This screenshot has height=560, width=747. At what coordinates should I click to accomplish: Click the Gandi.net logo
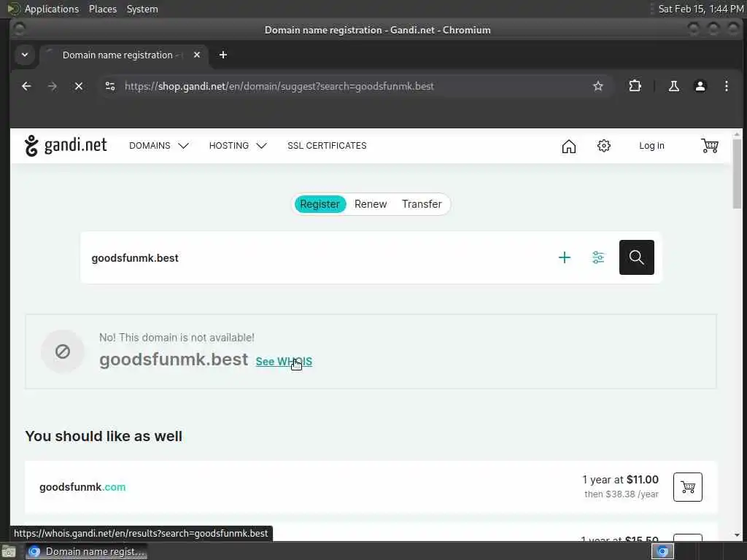66,145
